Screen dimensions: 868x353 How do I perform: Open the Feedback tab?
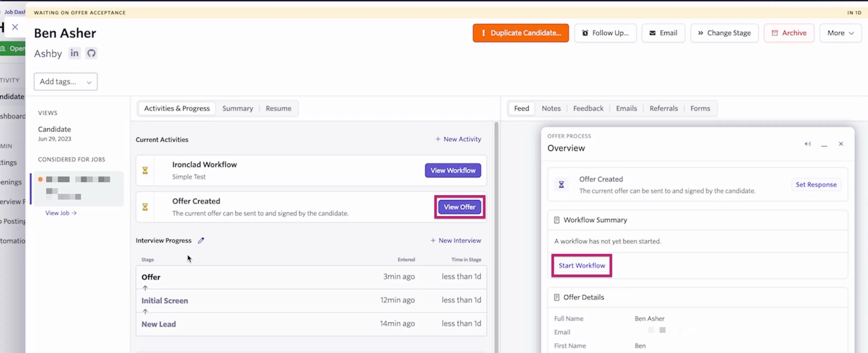click(x=588, y=109)
